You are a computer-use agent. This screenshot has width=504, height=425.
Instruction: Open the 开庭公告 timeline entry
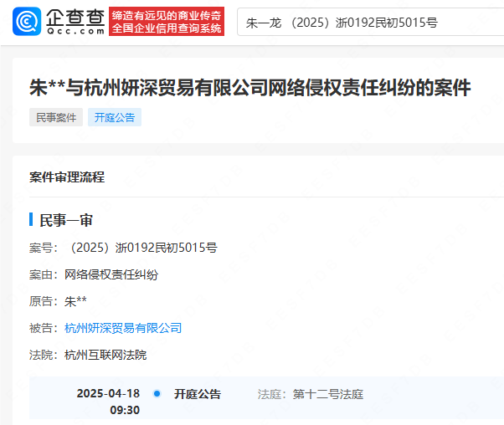point(198,394)
